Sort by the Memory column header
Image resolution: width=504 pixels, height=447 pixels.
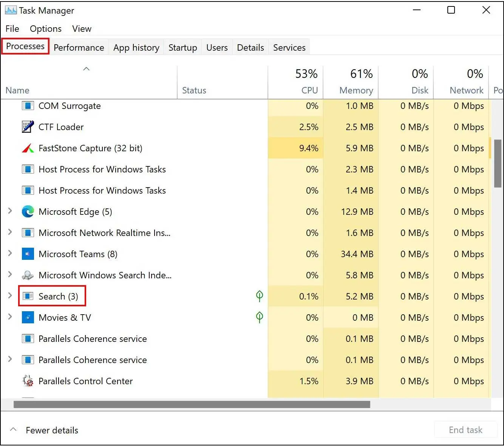coord(351,82)
